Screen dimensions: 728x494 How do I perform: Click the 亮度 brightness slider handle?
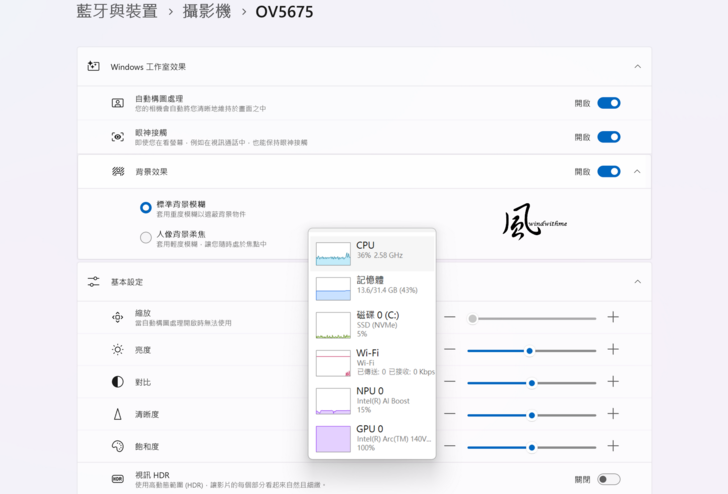(529, 351)
